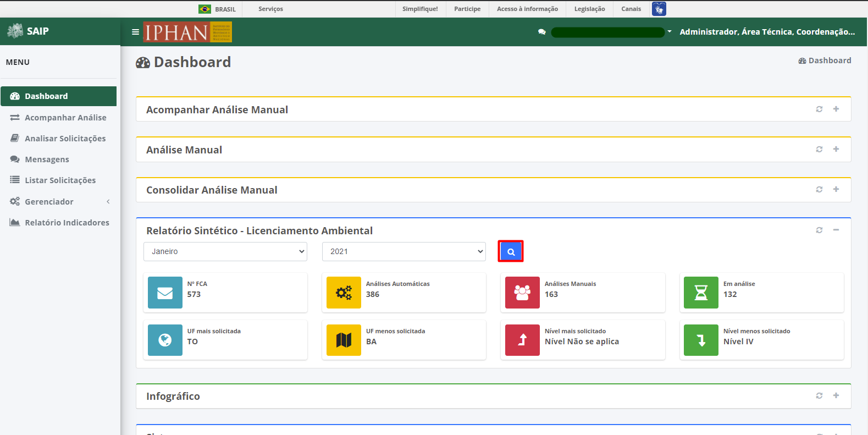Expand the Consolidar Análise Manual panel
868x435 pixels.
(836, 189)
